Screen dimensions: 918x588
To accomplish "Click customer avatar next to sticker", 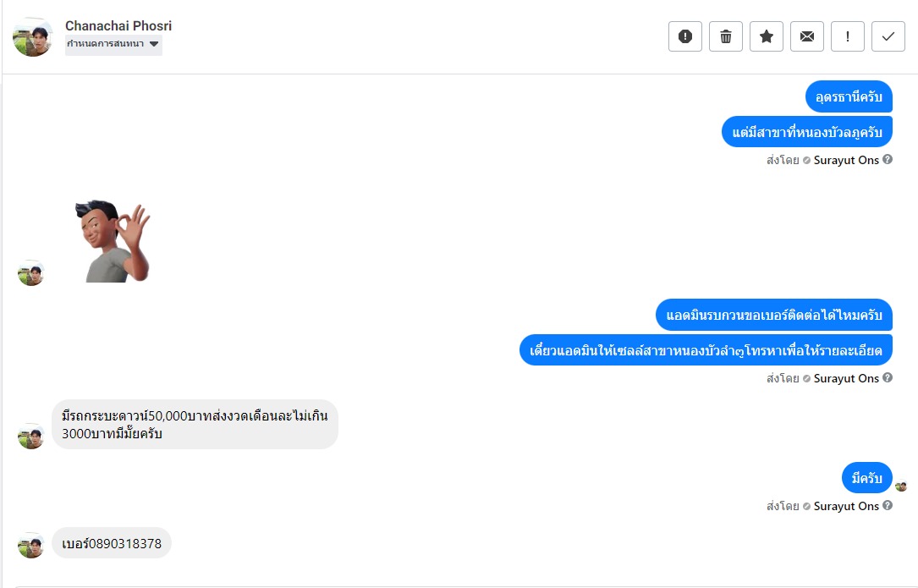I will click(x=31, y=272).
